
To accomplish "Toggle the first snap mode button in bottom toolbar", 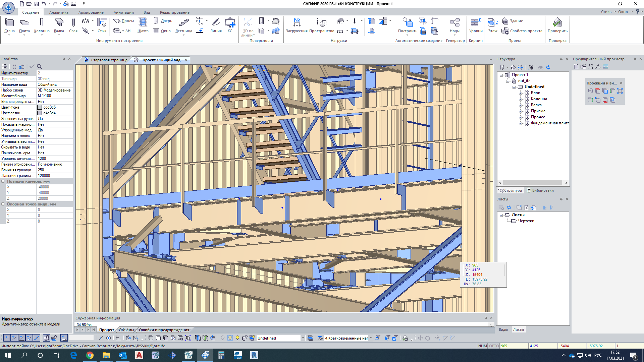I will point(7,338).
